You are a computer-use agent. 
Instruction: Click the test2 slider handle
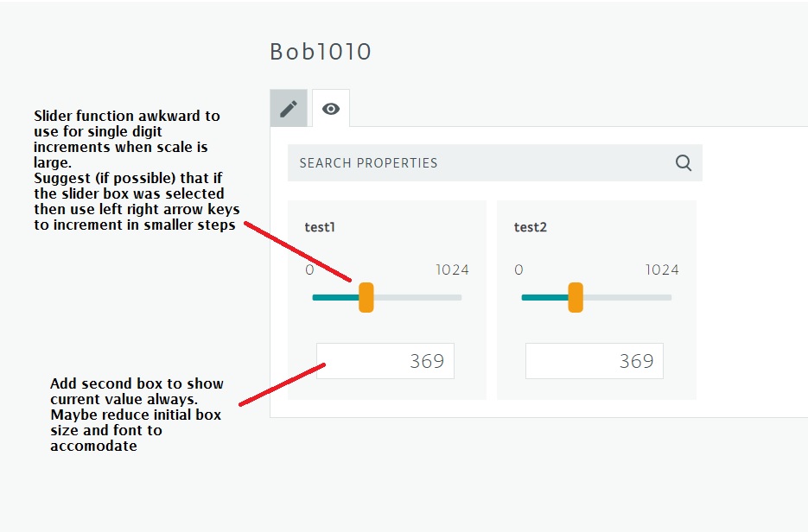click(x=576, y=296)
